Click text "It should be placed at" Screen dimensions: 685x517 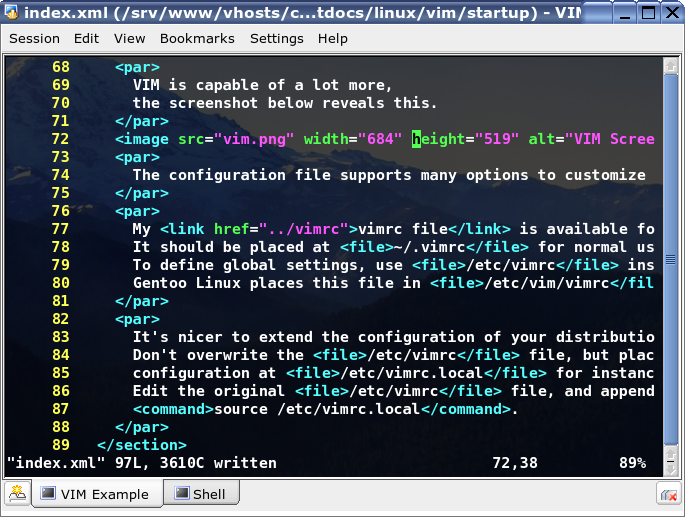(232, 247)
